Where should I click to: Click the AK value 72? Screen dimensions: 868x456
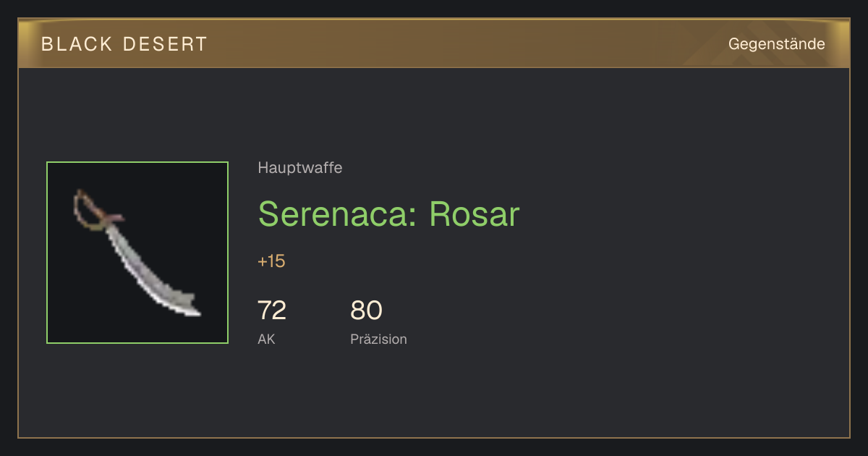(x=272, y=311)
